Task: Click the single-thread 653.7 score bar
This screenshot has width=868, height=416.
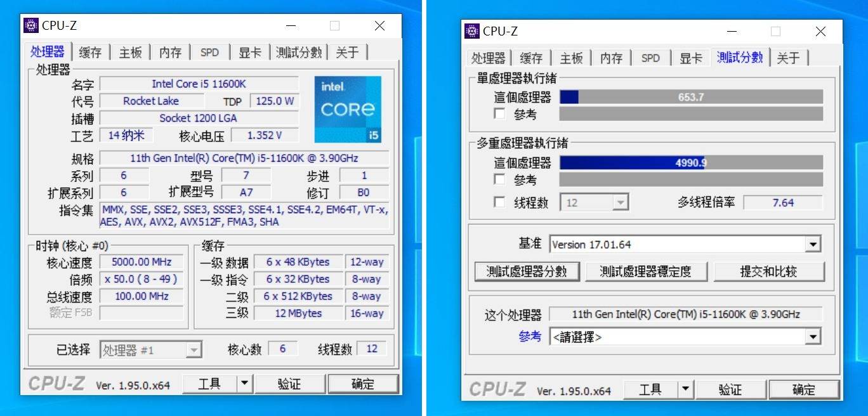Action: (x=691, y=97)
